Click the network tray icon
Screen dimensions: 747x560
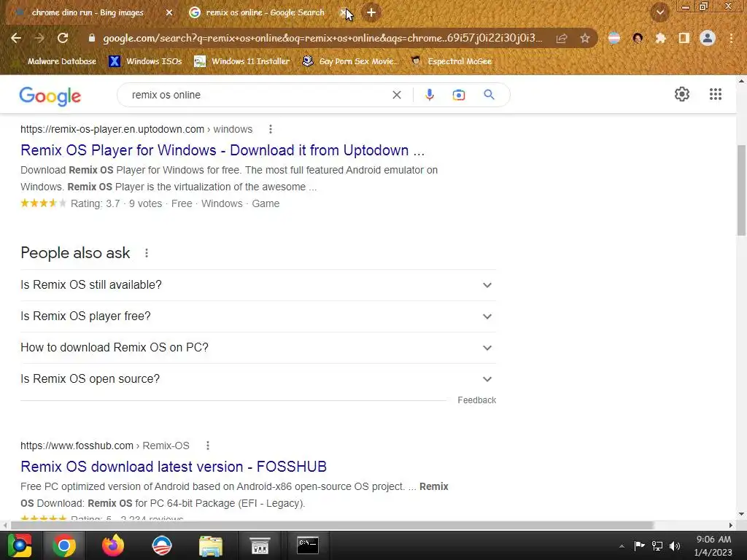[657, 545]
